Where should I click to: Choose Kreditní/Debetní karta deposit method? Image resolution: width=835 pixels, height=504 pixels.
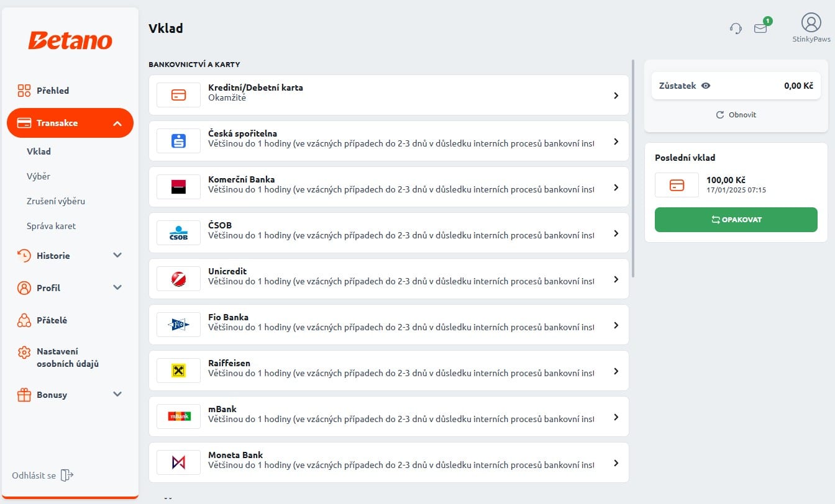389,95
